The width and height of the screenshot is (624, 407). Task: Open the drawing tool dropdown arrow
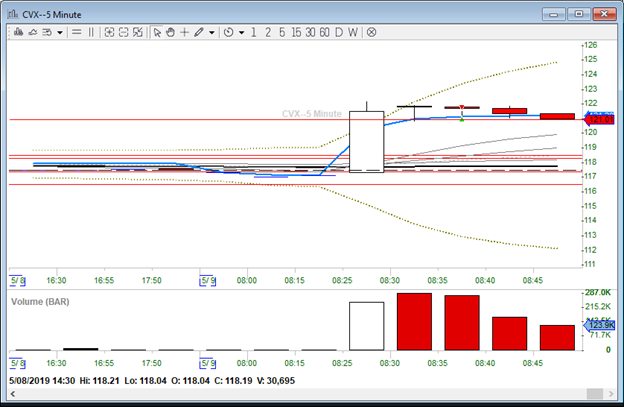(212, 32)
